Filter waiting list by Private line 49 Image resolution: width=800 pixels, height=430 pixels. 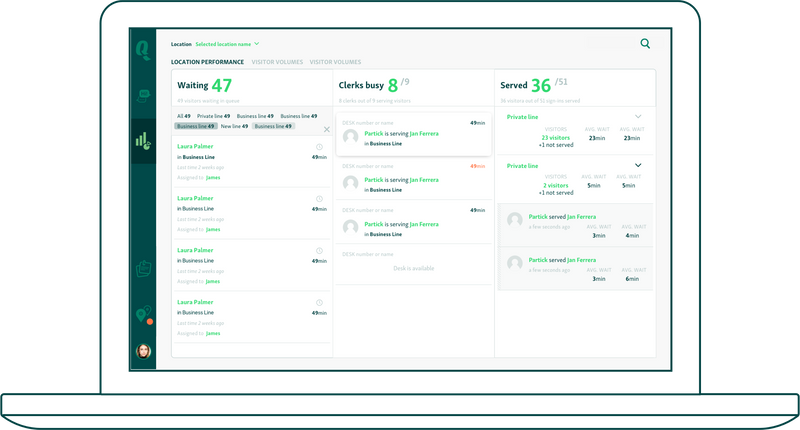213,116
